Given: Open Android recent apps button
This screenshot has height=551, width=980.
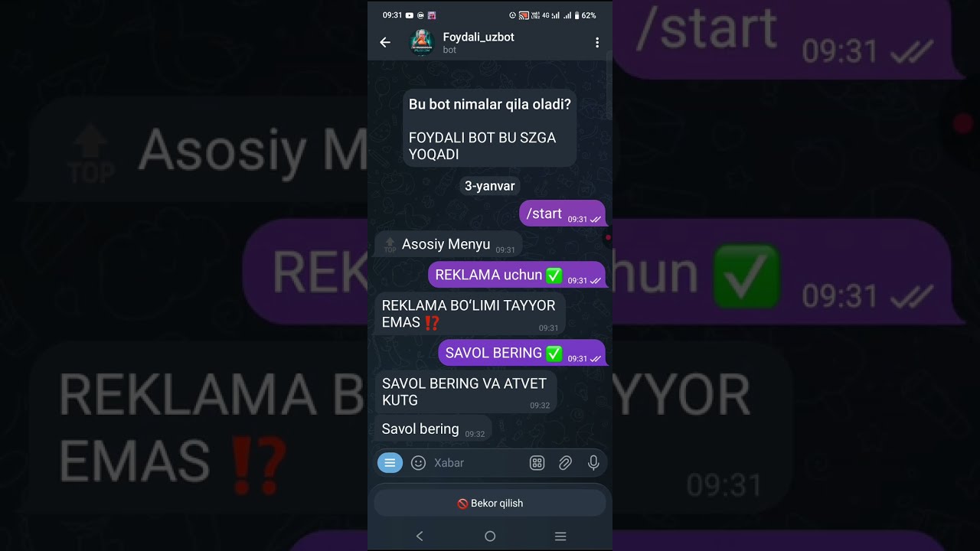Looking at the screenshot, I should pos(560,536).
